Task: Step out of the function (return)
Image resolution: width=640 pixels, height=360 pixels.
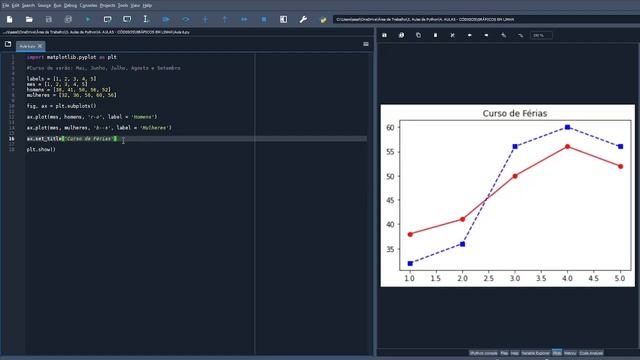Action: click(x=224, y=19)
